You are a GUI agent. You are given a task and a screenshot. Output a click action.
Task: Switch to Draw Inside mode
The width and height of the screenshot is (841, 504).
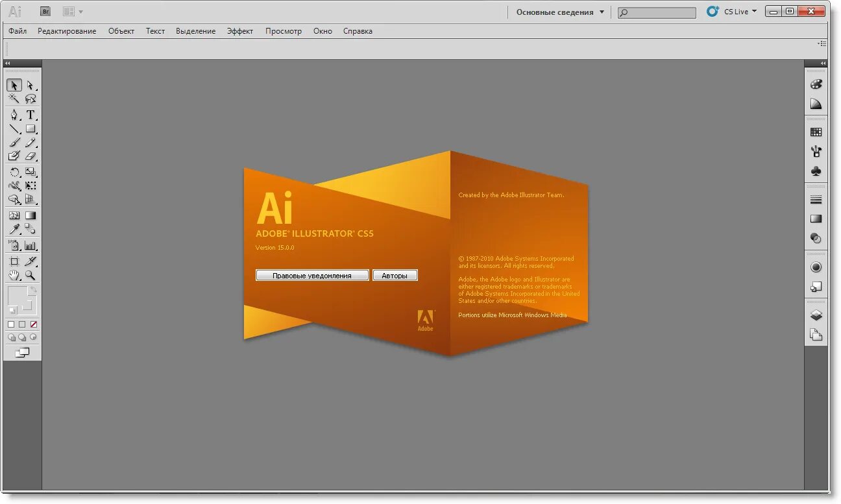point(34,337)
